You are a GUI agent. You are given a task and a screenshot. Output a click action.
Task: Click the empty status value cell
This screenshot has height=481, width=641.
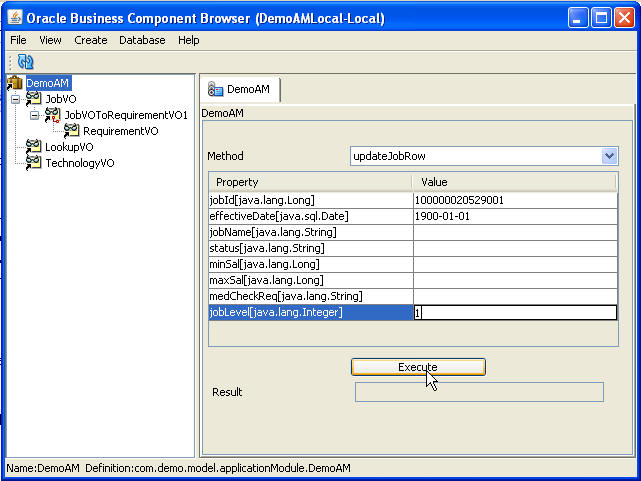(x=515, y=248)
